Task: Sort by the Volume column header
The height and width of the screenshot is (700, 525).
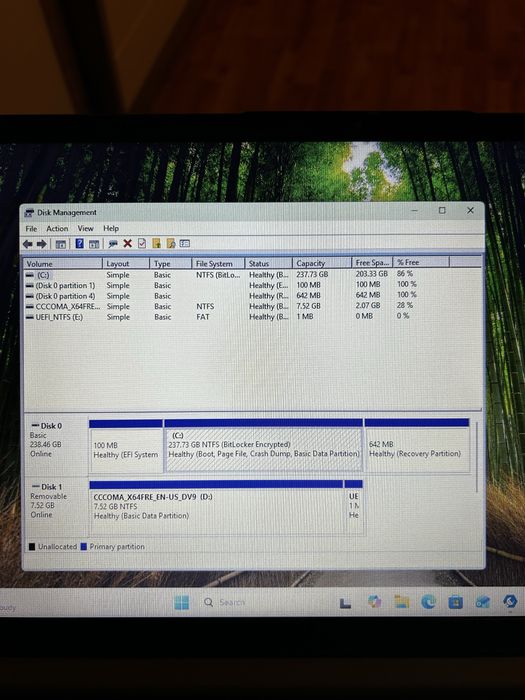Action: click(x=63, y=263)
